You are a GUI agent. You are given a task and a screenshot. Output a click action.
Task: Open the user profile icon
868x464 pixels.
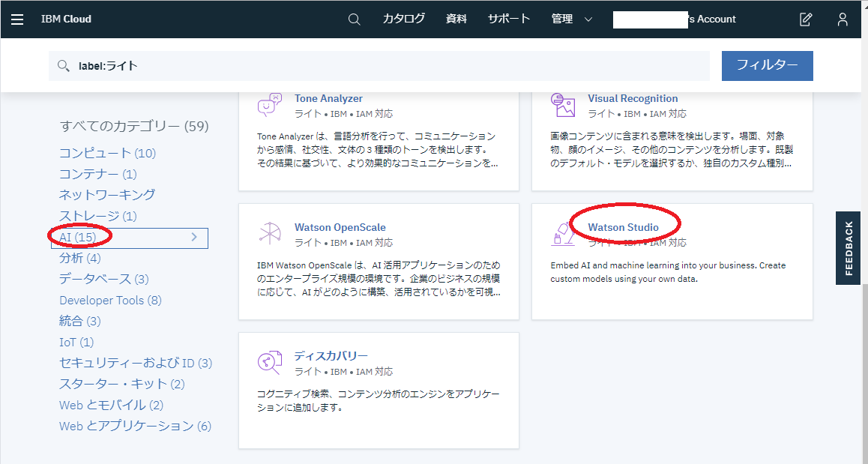(x=843, y=19)
